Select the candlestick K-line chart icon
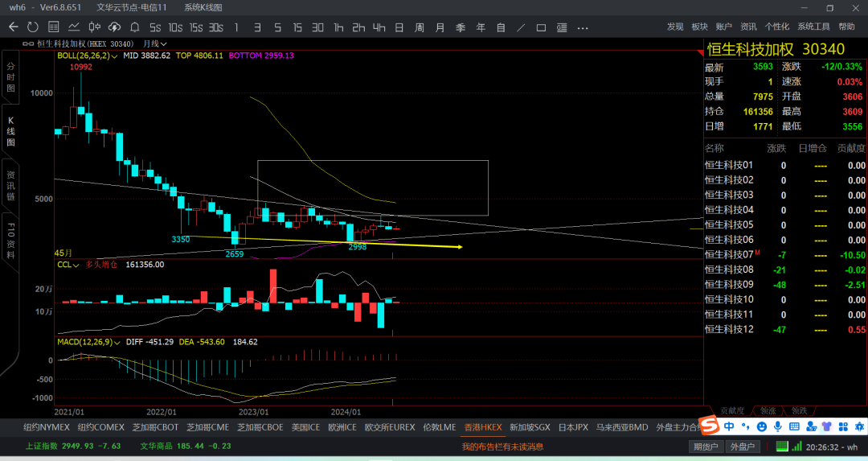 [x=95, y=27]
